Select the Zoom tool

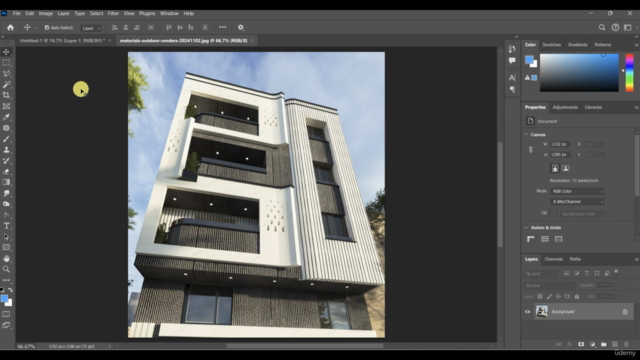tap(6, 269)
